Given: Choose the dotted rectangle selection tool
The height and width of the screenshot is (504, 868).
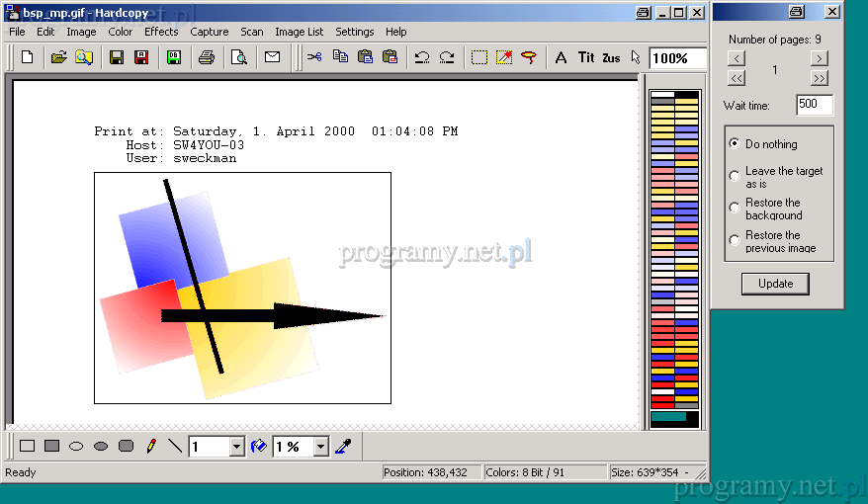Looking at the screenshot, I should (479, 57).
